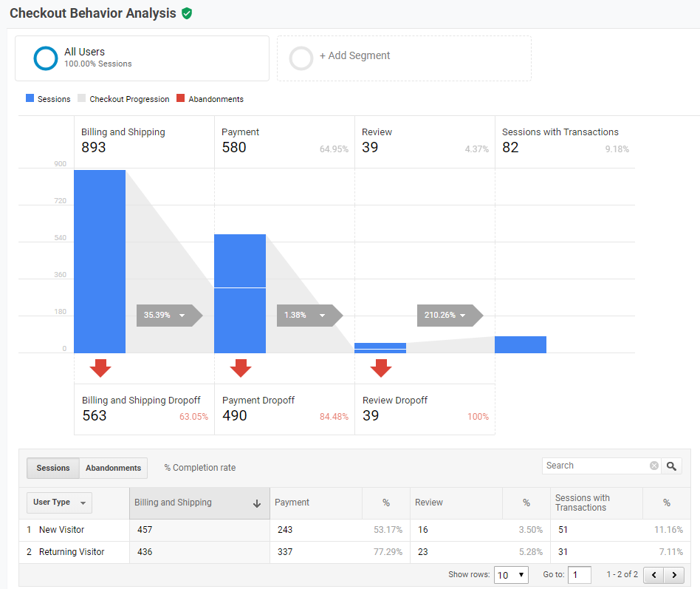
Task: Change Show rows dropdown value
Action: pyautogui.click(x=511, y=575)
